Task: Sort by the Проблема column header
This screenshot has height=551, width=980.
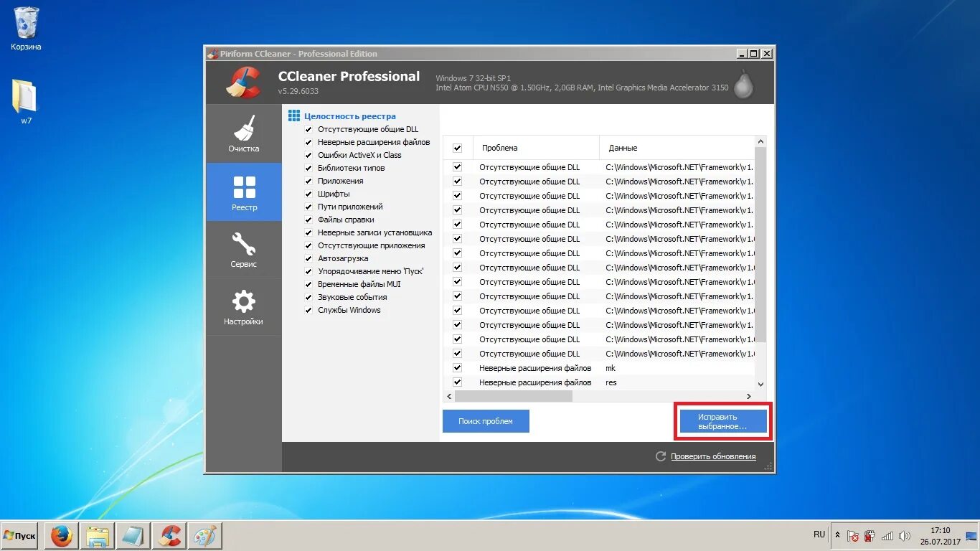Action: click(x=536, y=148)
